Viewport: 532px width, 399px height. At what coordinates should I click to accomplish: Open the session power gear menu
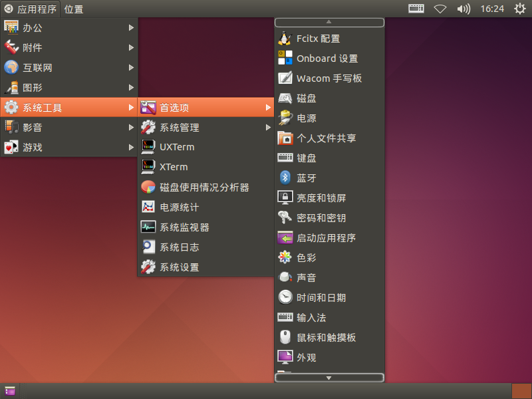tap(520, 9)
